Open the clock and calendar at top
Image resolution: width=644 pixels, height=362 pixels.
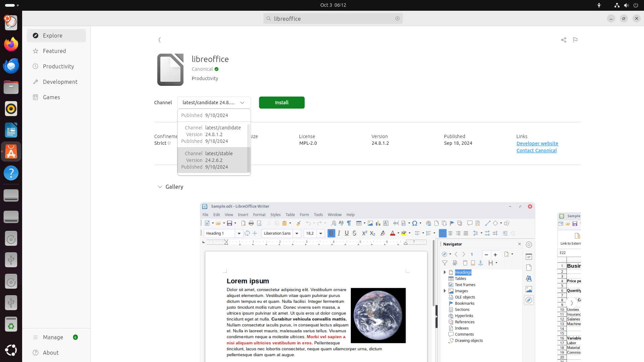[x=333, y=5]
